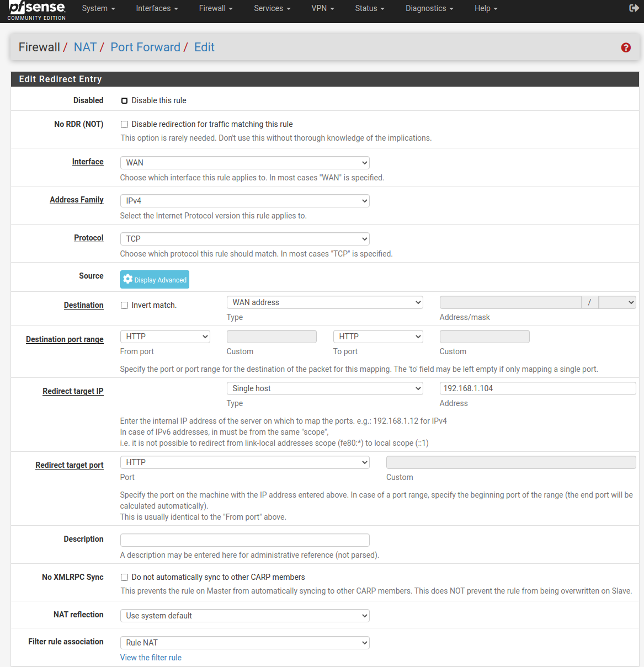The width and height of the screenshot is (644, 667).
Task: Click the pfSense Community Edition logo
Action: tap(36, 10)
